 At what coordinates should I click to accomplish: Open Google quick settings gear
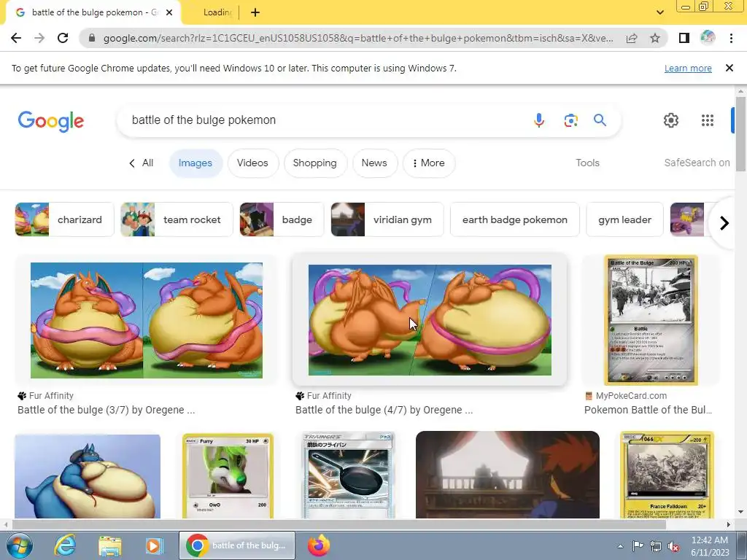pos(671,120)
